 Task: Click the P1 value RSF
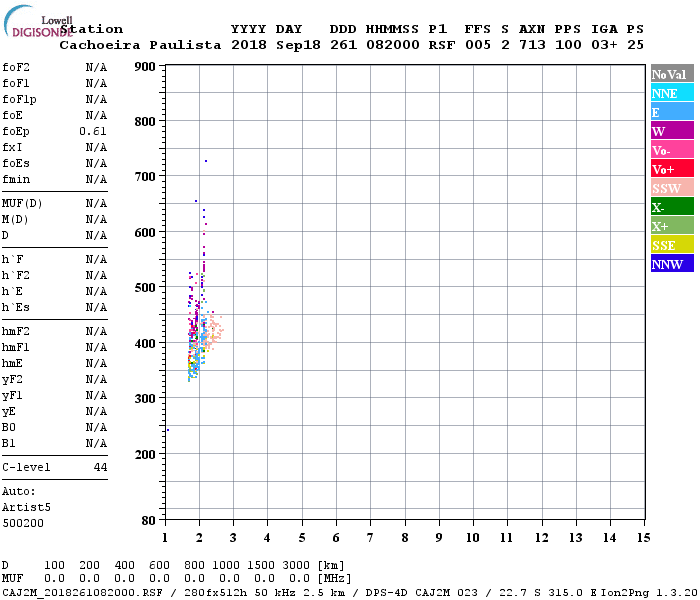pyautogui.click(x=442, y=45)
